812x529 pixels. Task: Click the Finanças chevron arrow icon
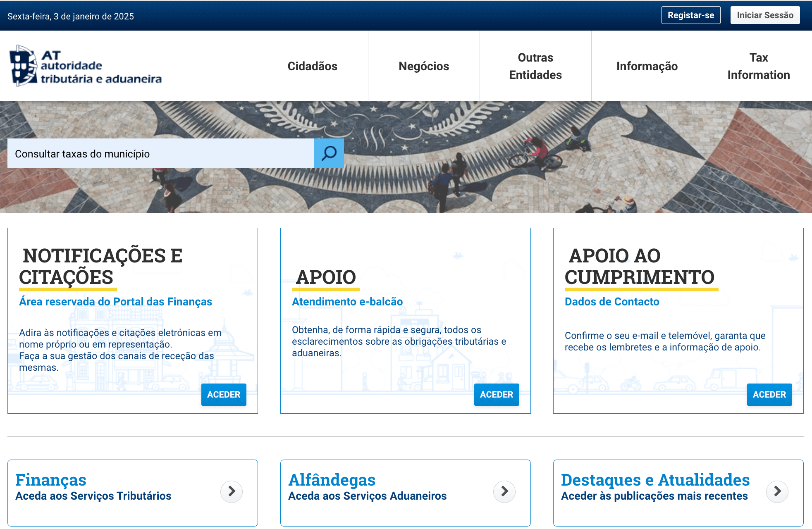(x=232, y=491)
